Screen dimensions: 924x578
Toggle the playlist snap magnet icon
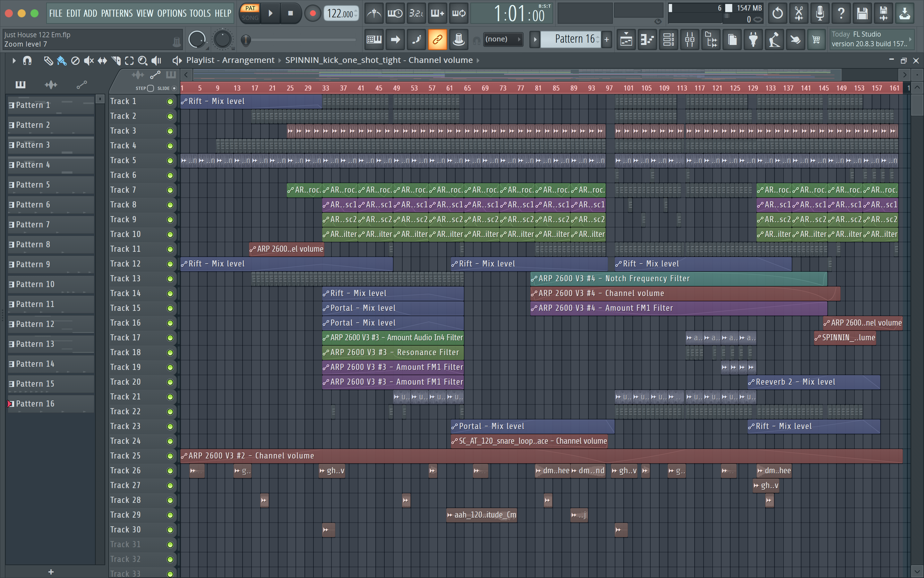(27, 60)
